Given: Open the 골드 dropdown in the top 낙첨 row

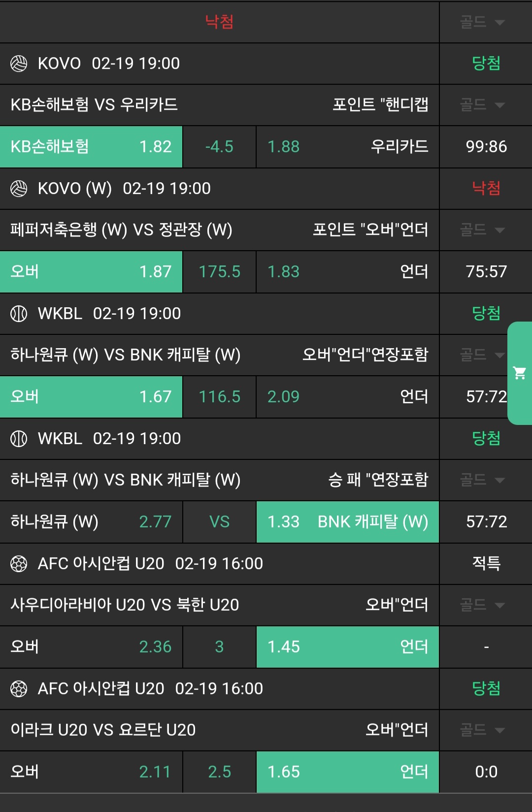Looking at the screenshot, I should tap(483, 22).
